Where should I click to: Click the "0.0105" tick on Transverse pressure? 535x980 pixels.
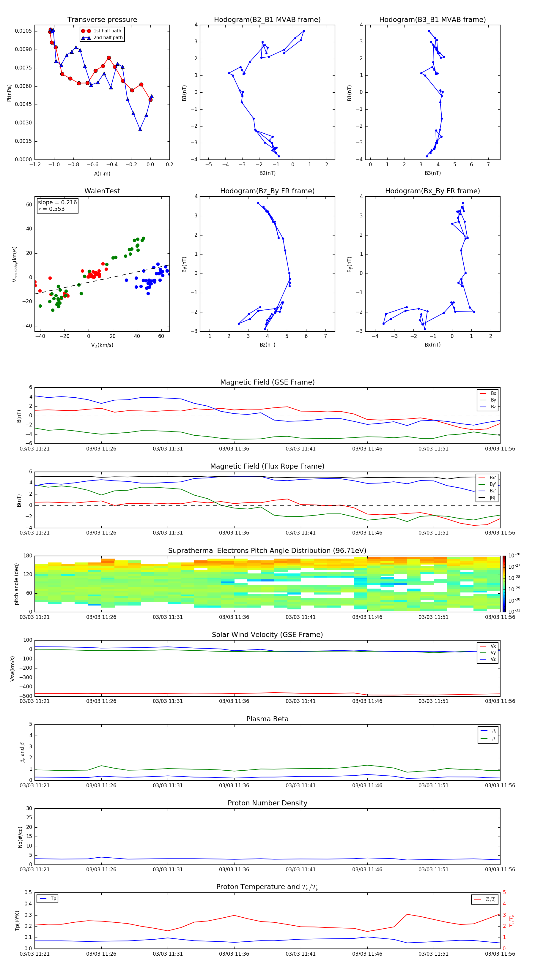(x=23, y=31)
